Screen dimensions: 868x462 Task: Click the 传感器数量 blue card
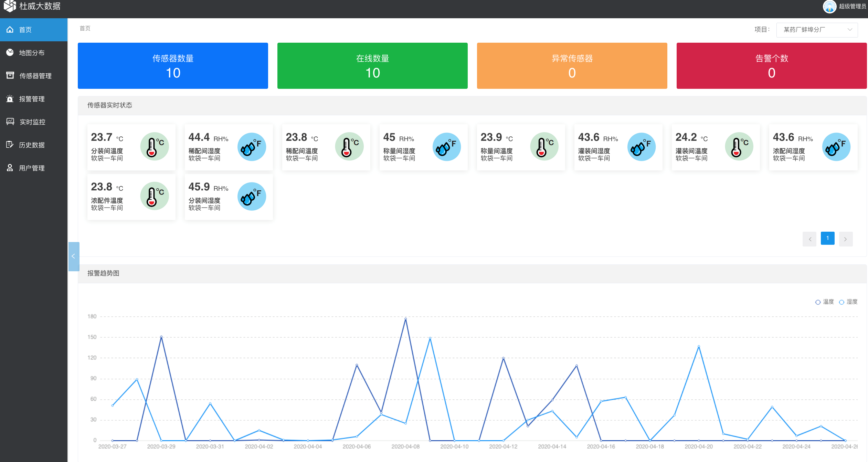click(173, 66)
